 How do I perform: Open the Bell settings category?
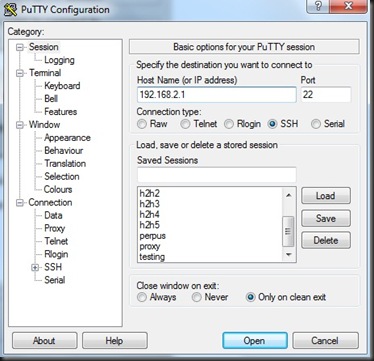(x=51, y=99)
